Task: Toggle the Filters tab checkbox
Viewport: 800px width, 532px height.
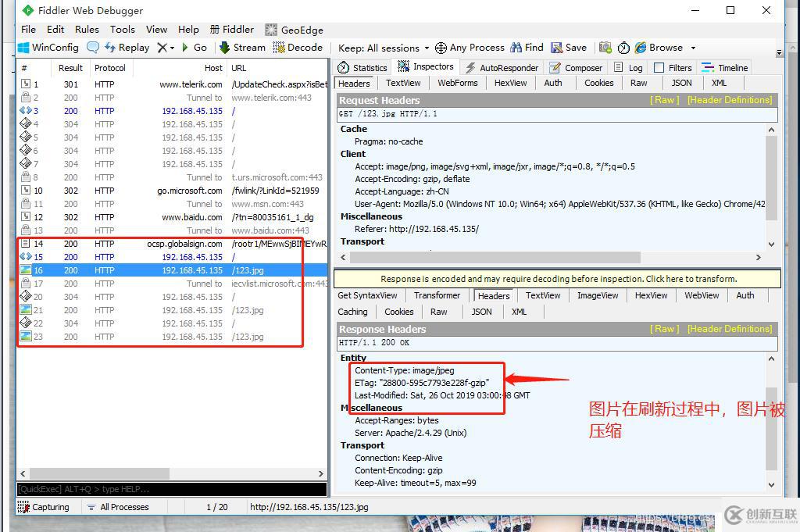Action: point(659,68)
